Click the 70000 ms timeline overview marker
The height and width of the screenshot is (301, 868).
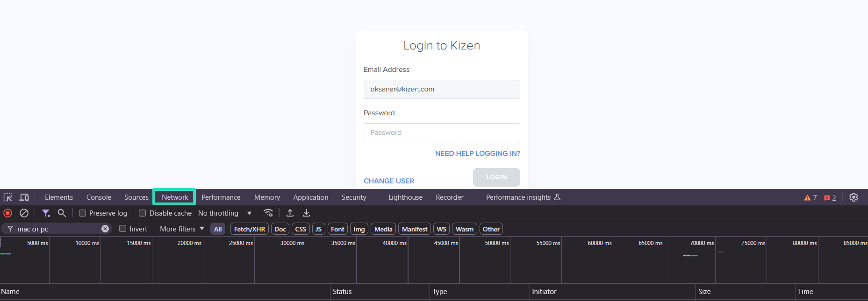[x=702, y=243]
